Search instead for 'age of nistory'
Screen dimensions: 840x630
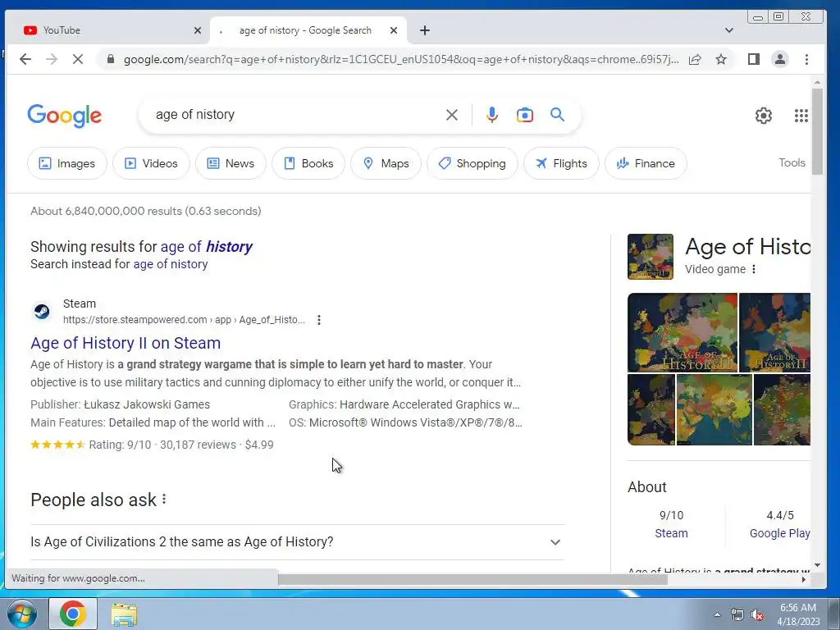coord(171,264)
